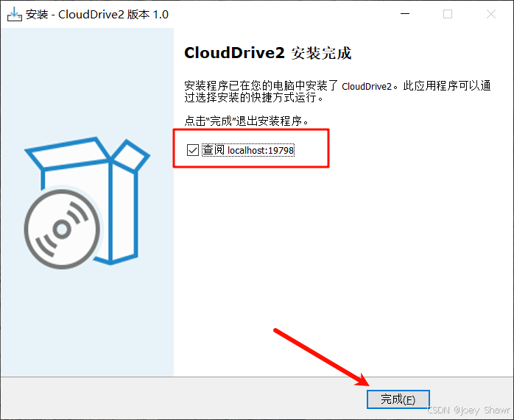Click the open box illustration
The image size is (514, 420).
click(88, 200)
